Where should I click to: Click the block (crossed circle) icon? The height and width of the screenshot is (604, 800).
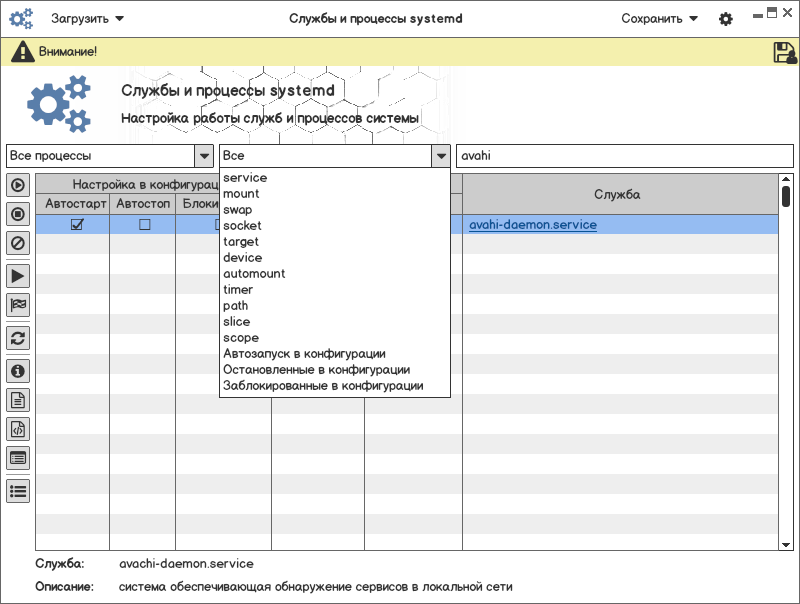point(18,242)
